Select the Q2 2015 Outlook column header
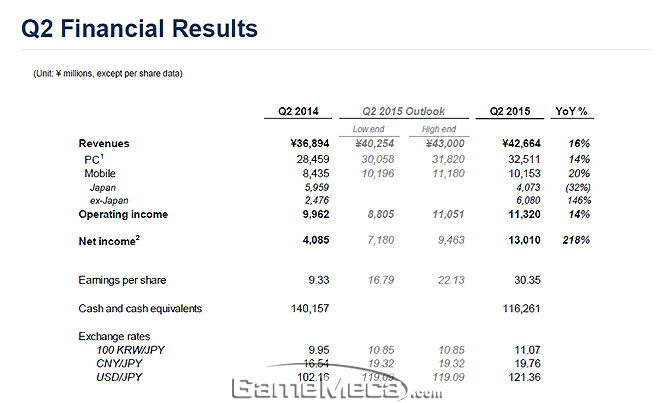Screen dimensions: 660x403 (x=406, y=111)
